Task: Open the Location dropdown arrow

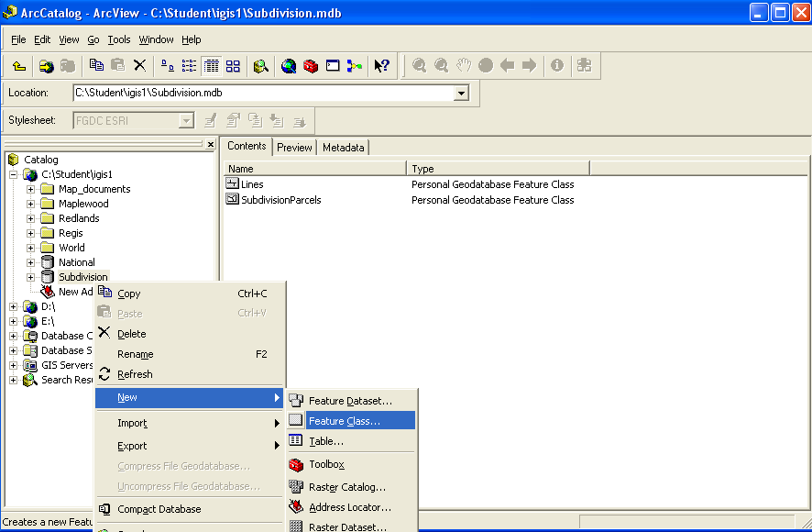Action: tap(460, 94)
